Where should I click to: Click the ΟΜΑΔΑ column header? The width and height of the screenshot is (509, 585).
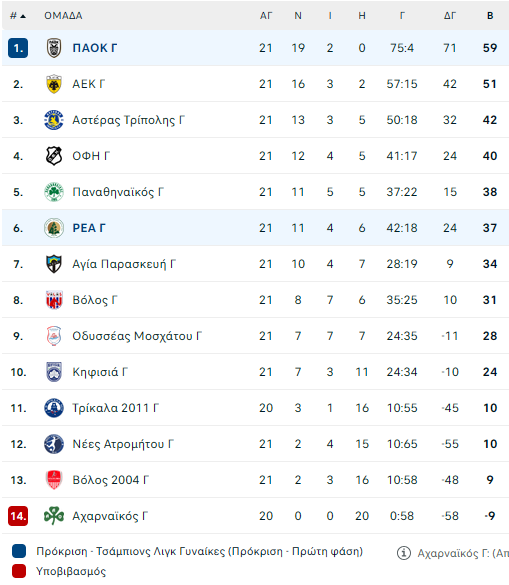coord(63,16)
